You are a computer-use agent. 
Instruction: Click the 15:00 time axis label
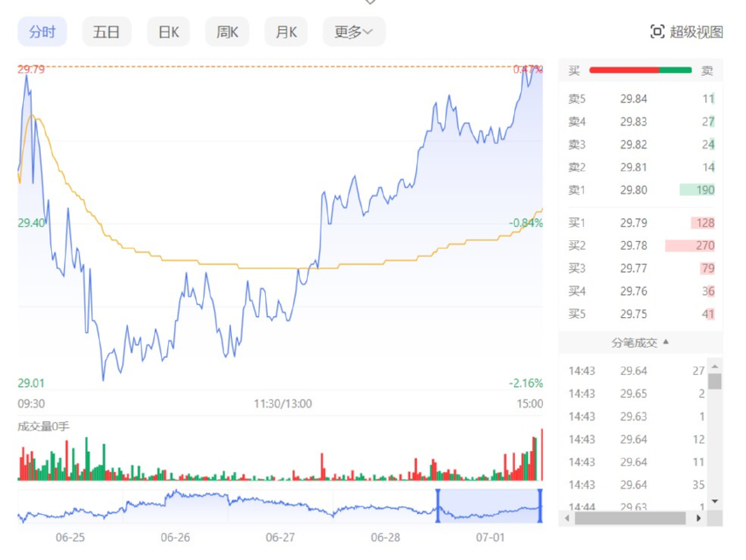click(530, 404)
